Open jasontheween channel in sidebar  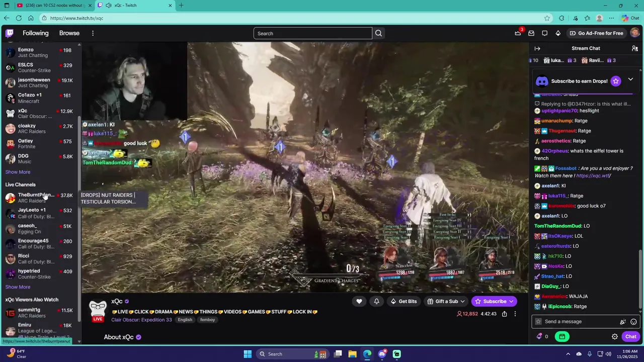(x=39, y=82)
